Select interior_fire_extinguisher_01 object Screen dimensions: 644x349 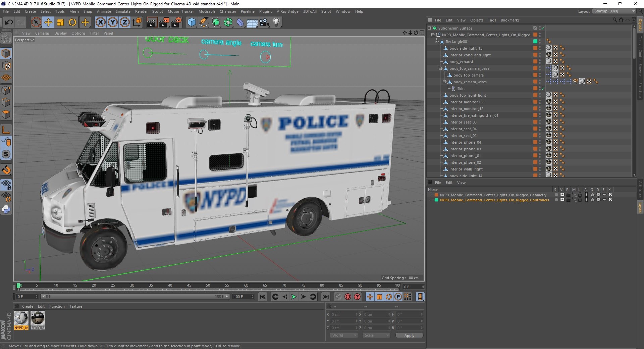(474, 115)
